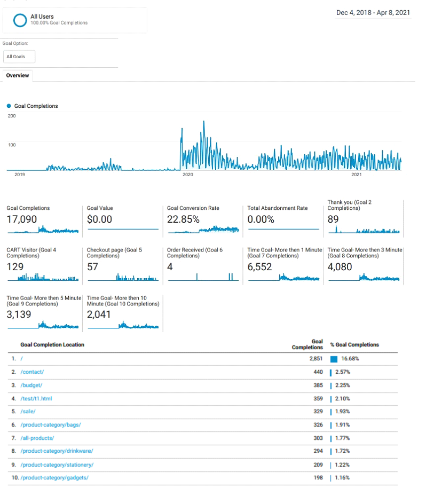This screenshot has height=504, width=426.
Task: Click the 385 completions value
Action: tap(318, 385)
